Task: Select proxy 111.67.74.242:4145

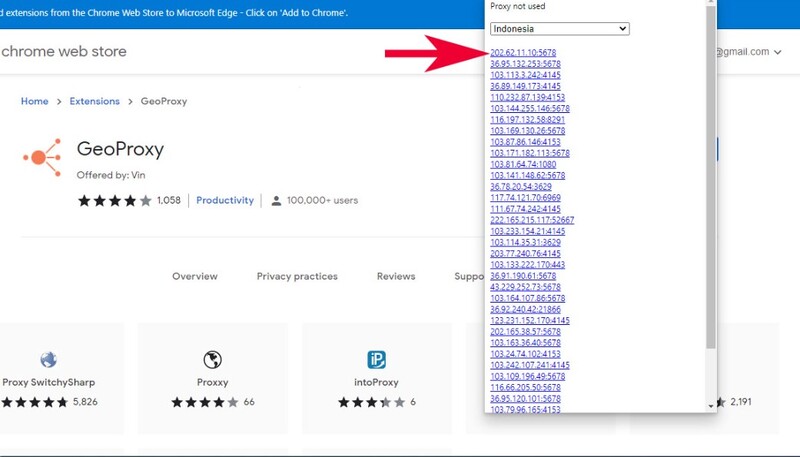Action: point(525,209)
